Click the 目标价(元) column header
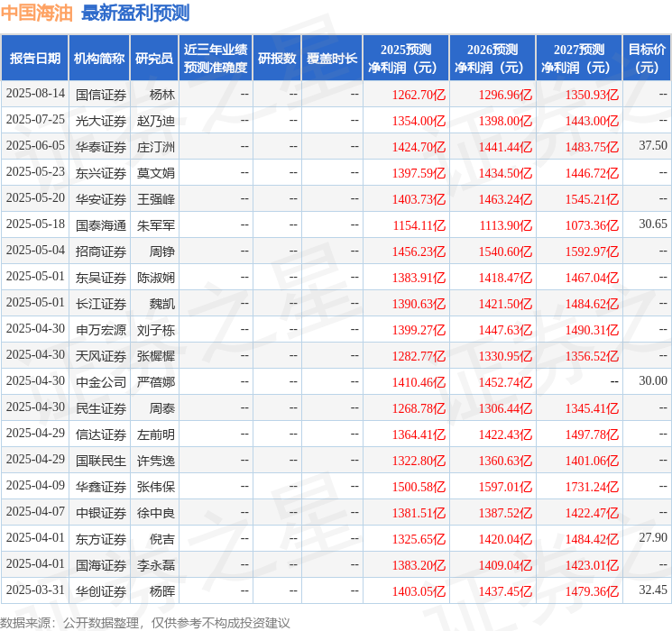Screen dimensions: 672x631 point(647,59)
